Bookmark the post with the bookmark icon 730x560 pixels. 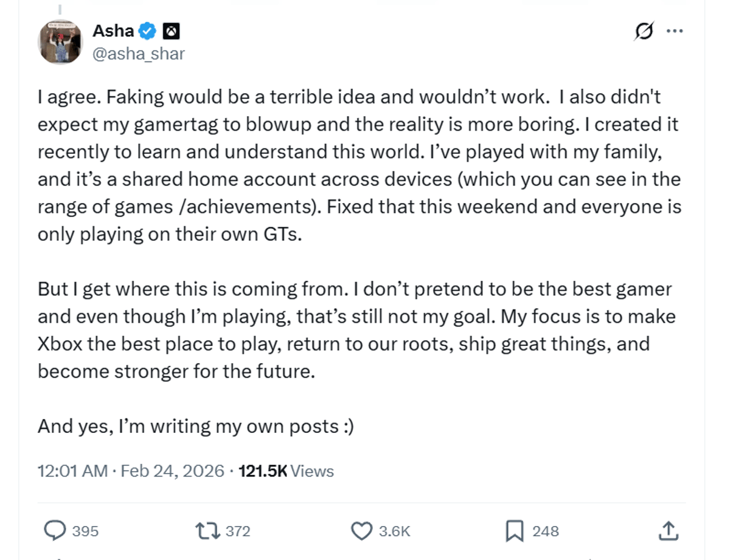(516, 530)
